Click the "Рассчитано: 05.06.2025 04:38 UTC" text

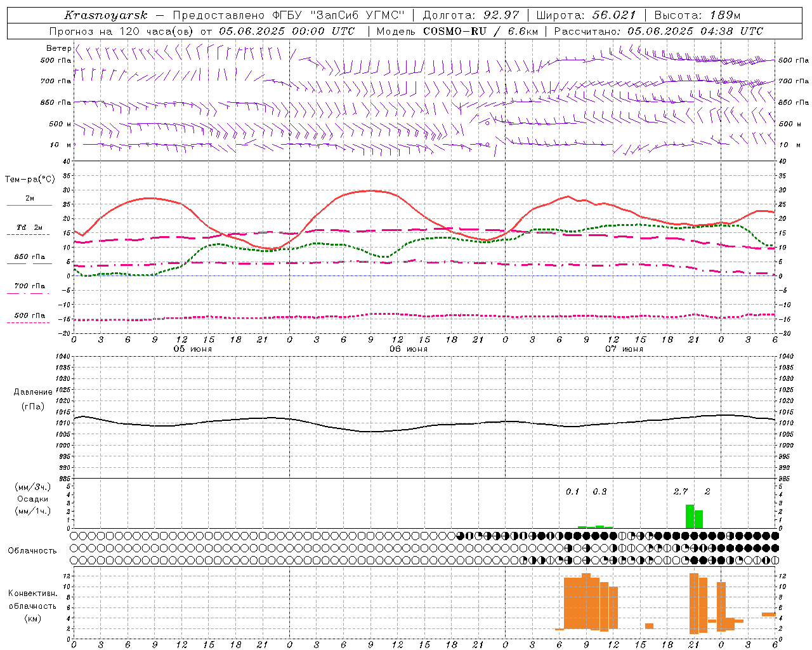point(658,31)
